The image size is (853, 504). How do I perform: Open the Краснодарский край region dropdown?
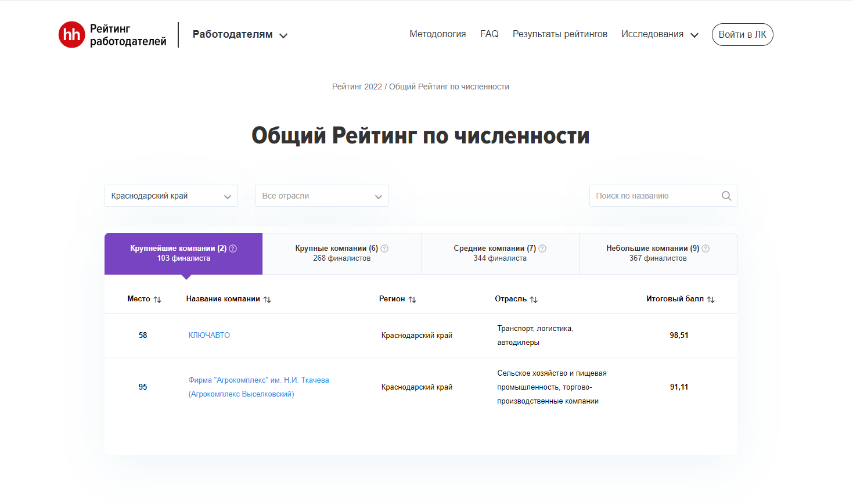point(171,196)
